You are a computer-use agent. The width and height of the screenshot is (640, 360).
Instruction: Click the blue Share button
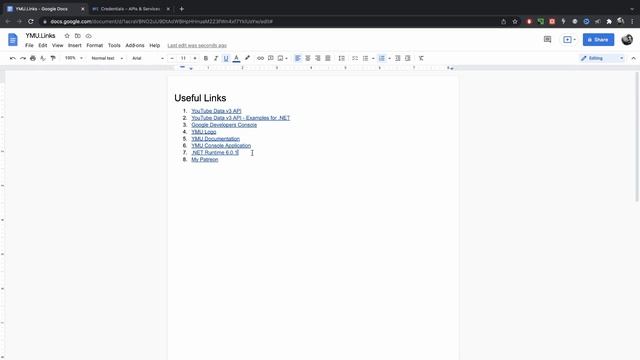coord(598,40)
